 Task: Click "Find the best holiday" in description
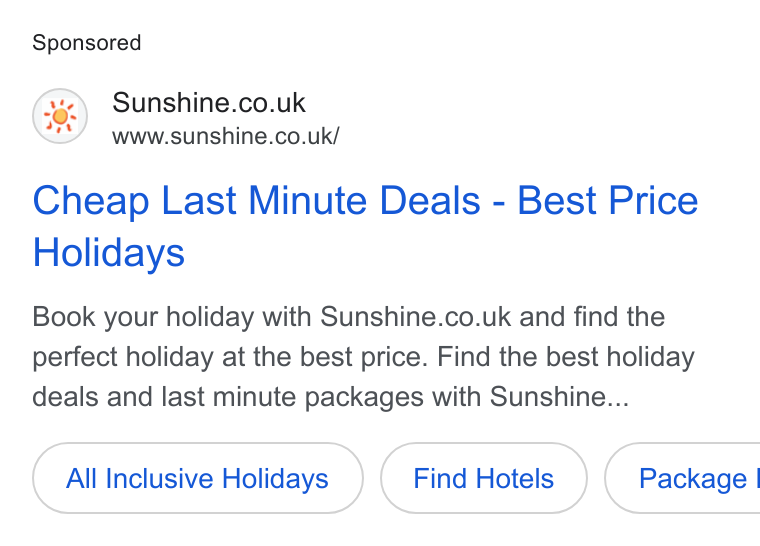pyautogui.click(x=566, y=357)
